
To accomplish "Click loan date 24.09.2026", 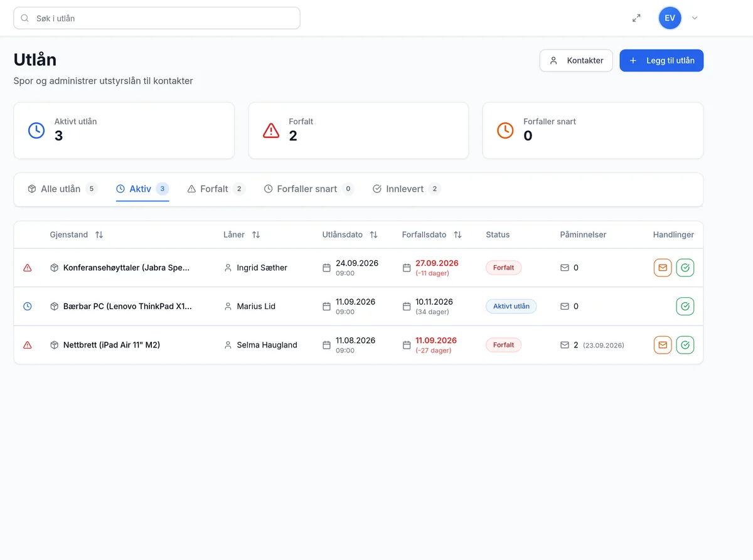I will tap(357, 263).
